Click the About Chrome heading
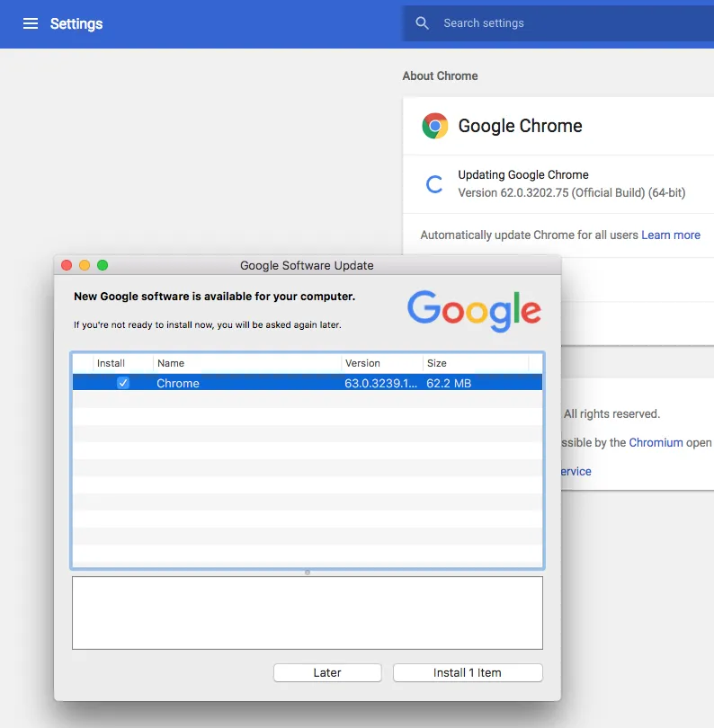 coord(440,75)
